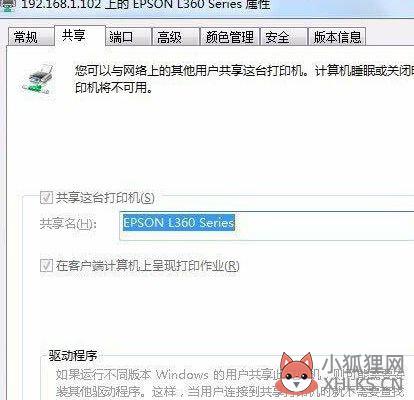This screenshot has height=400, width=414.
Task: Click the printer sharing description text
Action: click(244, 79)
